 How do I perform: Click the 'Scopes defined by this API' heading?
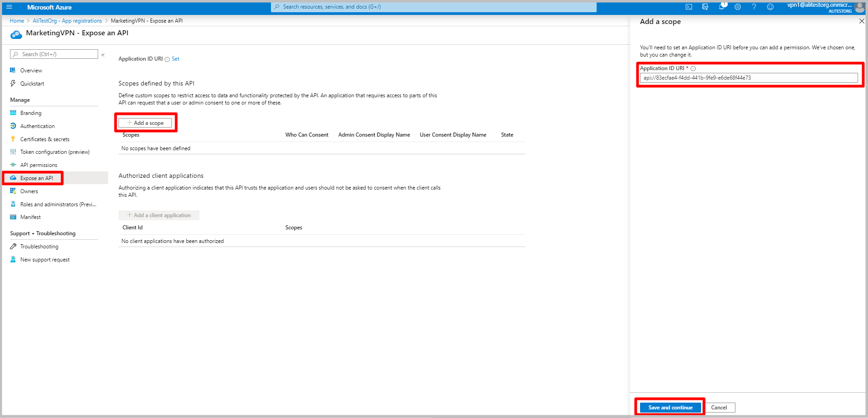click(157, 83)
